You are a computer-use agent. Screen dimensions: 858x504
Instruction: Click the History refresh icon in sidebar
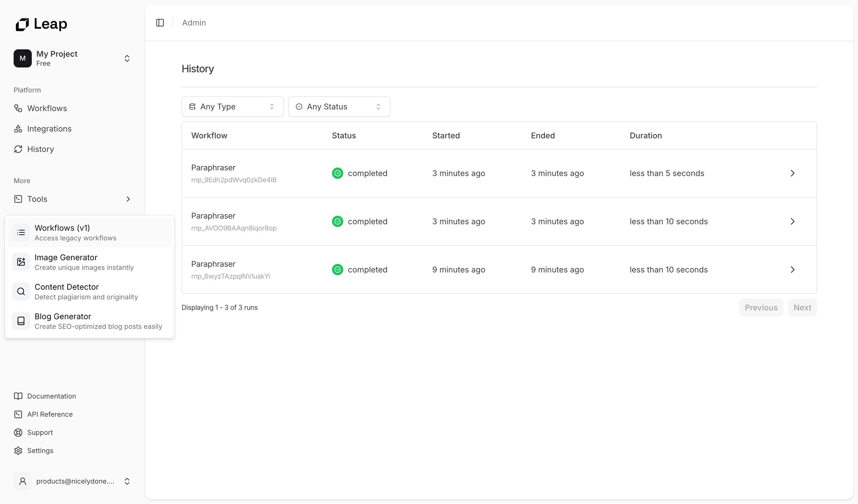18,149
